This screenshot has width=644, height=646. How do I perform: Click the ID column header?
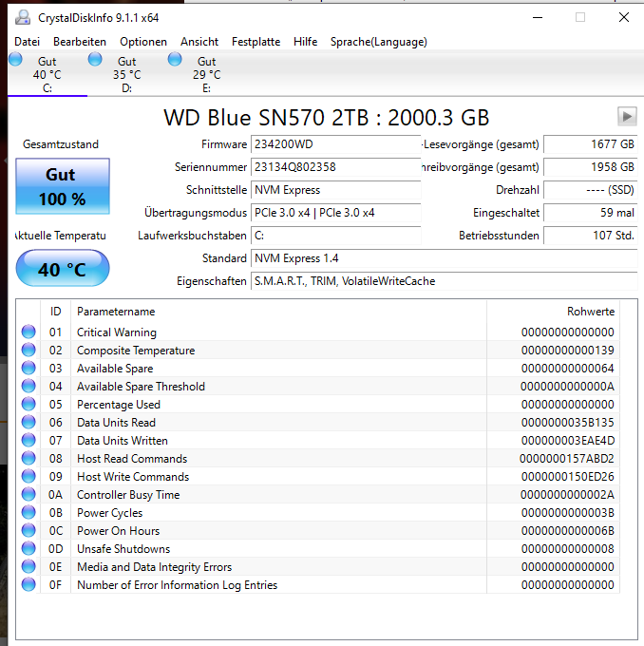[56, 312]
